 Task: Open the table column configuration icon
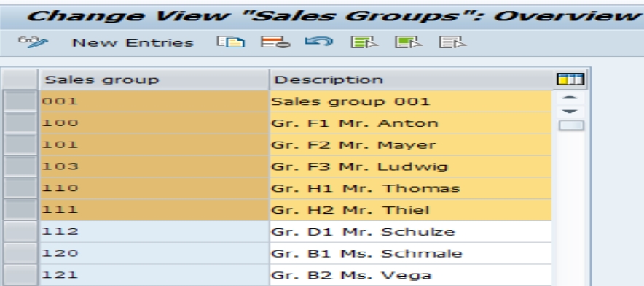pos(570,79)
